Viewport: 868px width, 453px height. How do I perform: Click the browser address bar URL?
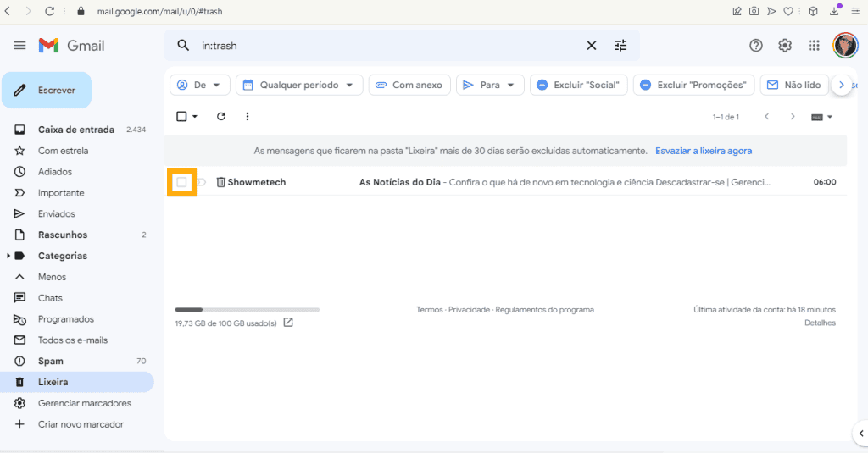click(160, 11)
